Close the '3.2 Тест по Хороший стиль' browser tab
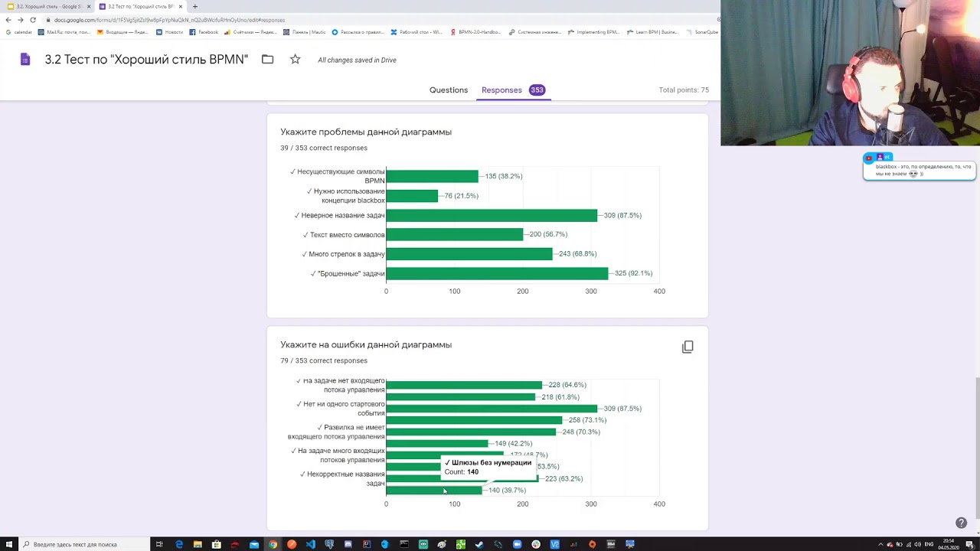The height and width of the screenshot is (551, 980). point(181,7)
